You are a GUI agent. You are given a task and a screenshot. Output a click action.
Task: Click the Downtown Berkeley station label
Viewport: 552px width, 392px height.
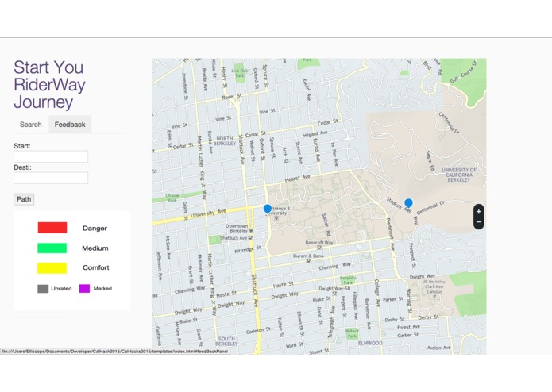[x=237, y=229]
